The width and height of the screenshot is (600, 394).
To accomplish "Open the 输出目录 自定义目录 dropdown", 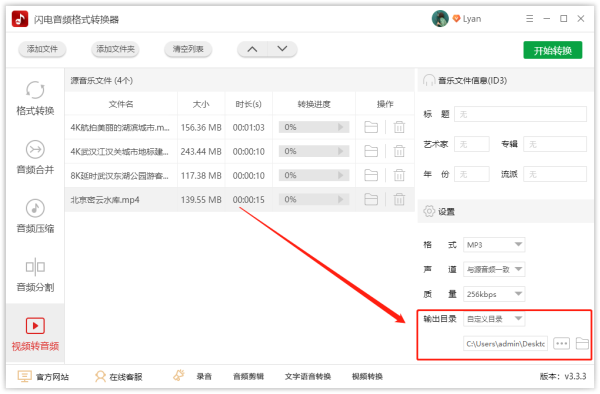I will pos(494,319).
